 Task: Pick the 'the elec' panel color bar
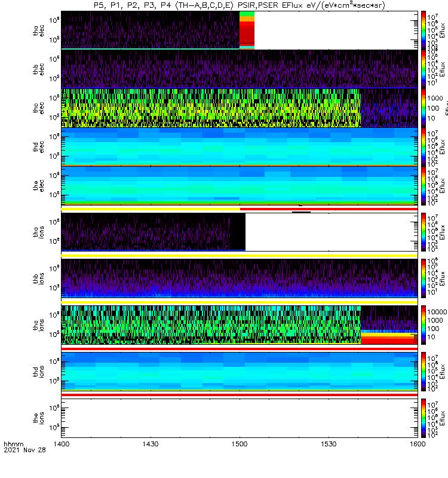coord(424,185)
